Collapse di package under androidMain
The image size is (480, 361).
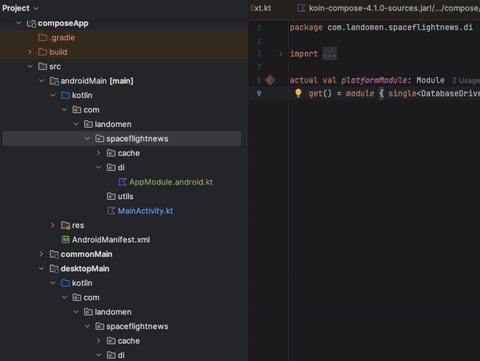tap(98, 167)
